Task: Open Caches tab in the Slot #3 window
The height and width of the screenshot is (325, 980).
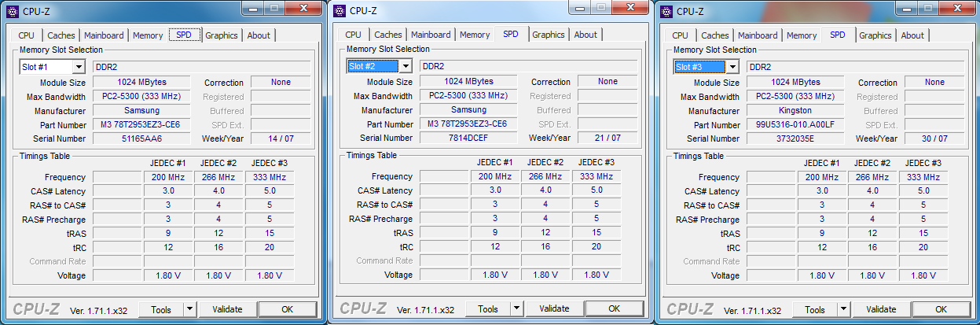Action: pyautogui.click(x=715, y=35)
